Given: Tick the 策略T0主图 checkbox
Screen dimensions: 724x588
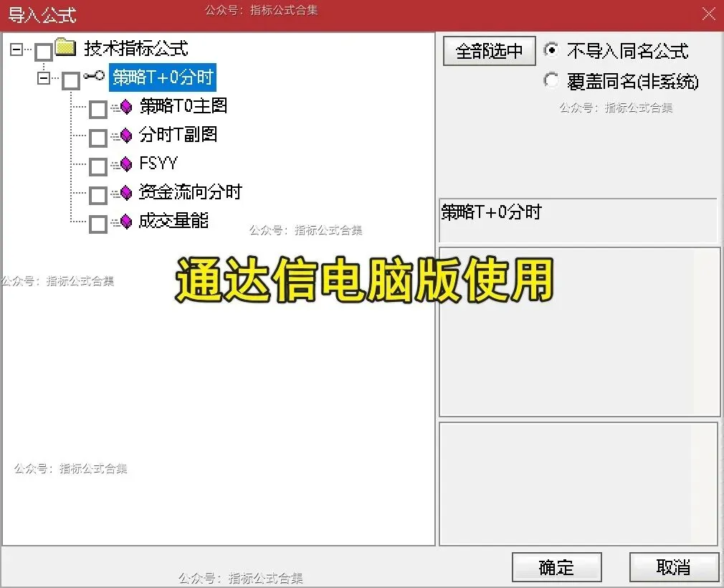Looking at the screenshot, I should click(x=98, y=110).
